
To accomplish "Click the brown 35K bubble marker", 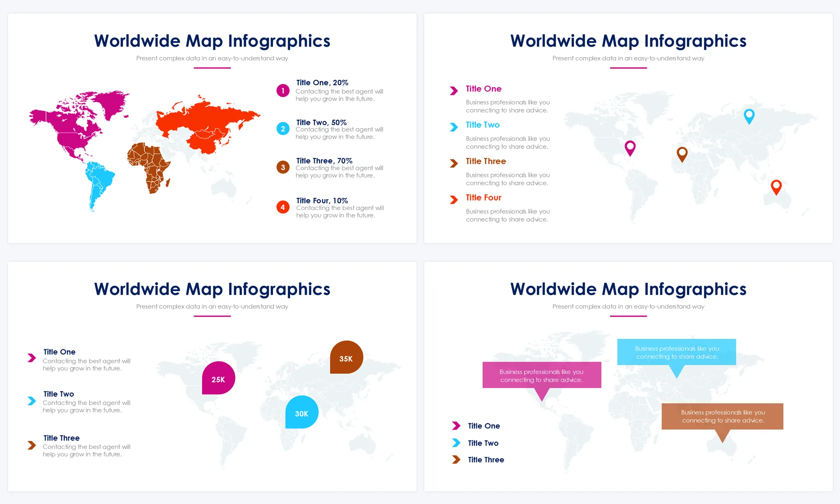I will [x=346, y=357].
